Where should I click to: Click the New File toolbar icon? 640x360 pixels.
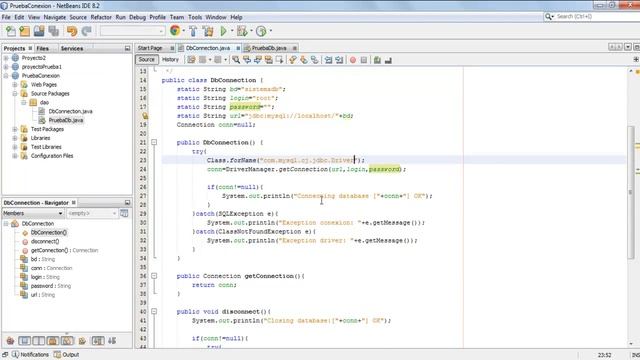[11, 31]
